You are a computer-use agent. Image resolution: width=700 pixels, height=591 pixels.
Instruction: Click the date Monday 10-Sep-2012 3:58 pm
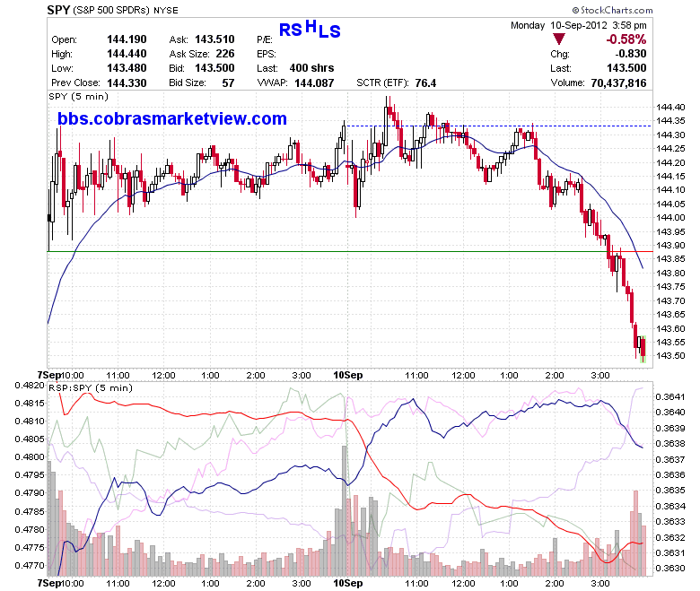point(579,25)
